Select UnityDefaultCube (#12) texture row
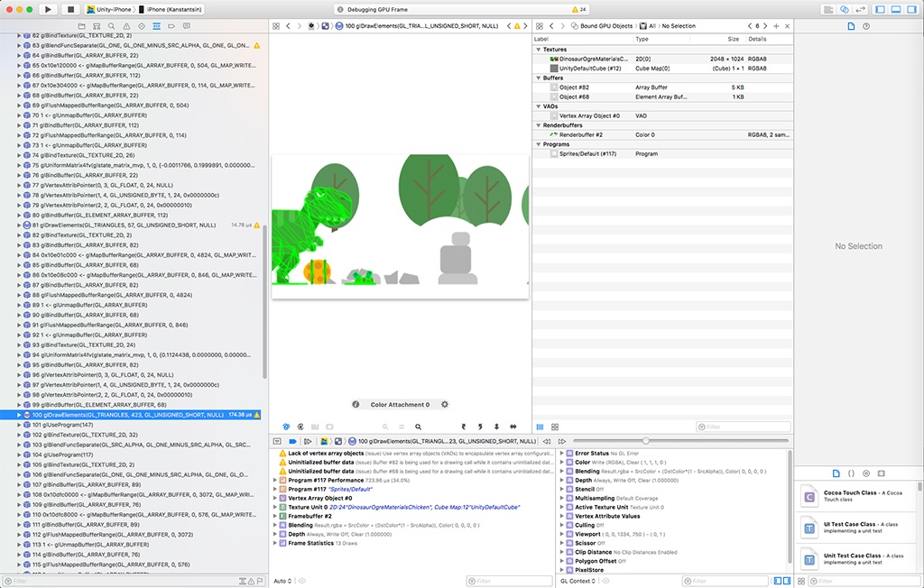This screenshot has width=924, height=588. [x=662, y=69]
